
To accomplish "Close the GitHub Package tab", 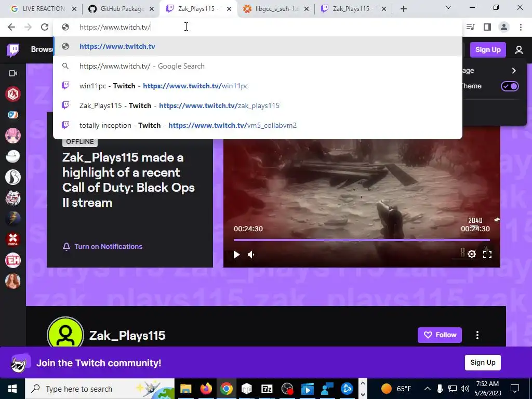I will (x=152, y=9).
